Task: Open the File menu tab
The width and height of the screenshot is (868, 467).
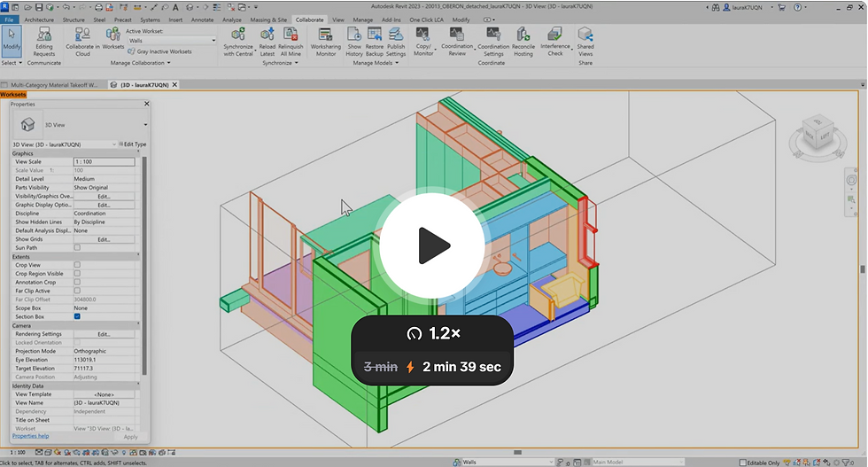Action: tap(10, 19)
